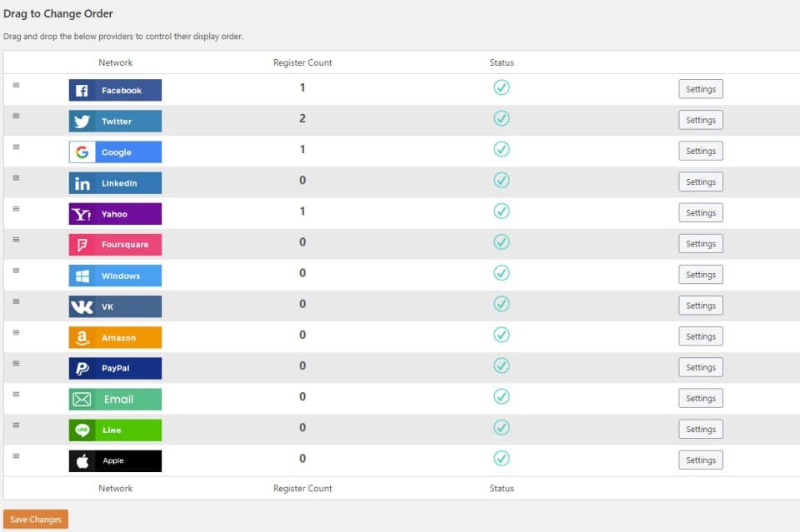Image resolution: width=800 pixels, height=532 pixels.
Task: Click Twitter's register count of 2
Action: coord(302,118)
